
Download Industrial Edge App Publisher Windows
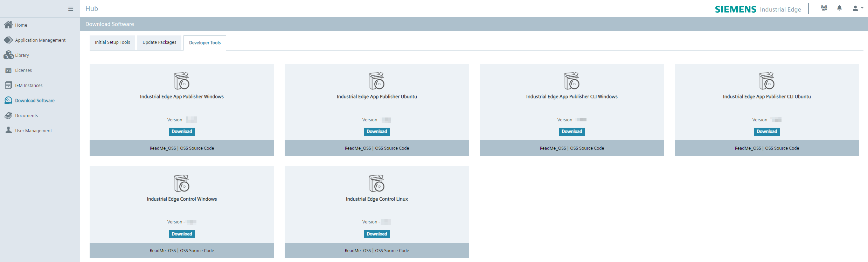[182, 132]
